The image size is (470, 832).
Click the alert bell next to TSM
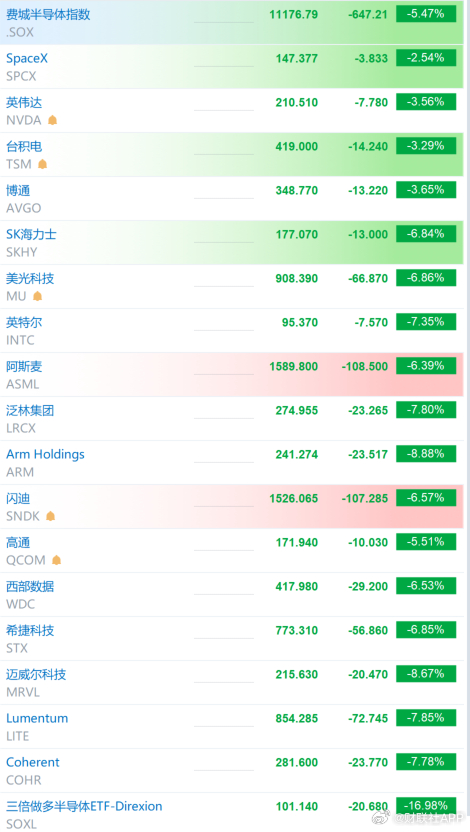42,164
